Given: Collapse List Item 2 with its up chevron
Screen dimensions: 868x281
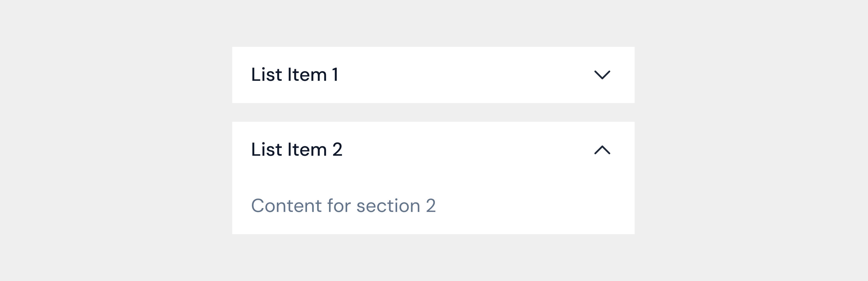Looking at the screenshot, I should point(602,150).
